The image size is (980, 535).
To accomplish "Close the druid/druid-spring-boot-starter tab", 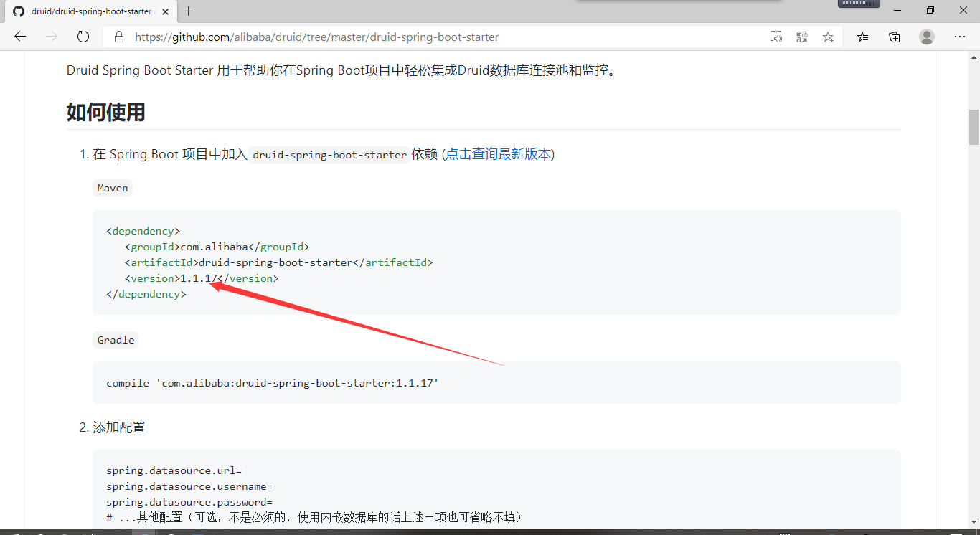I will (x=165, y=11).
